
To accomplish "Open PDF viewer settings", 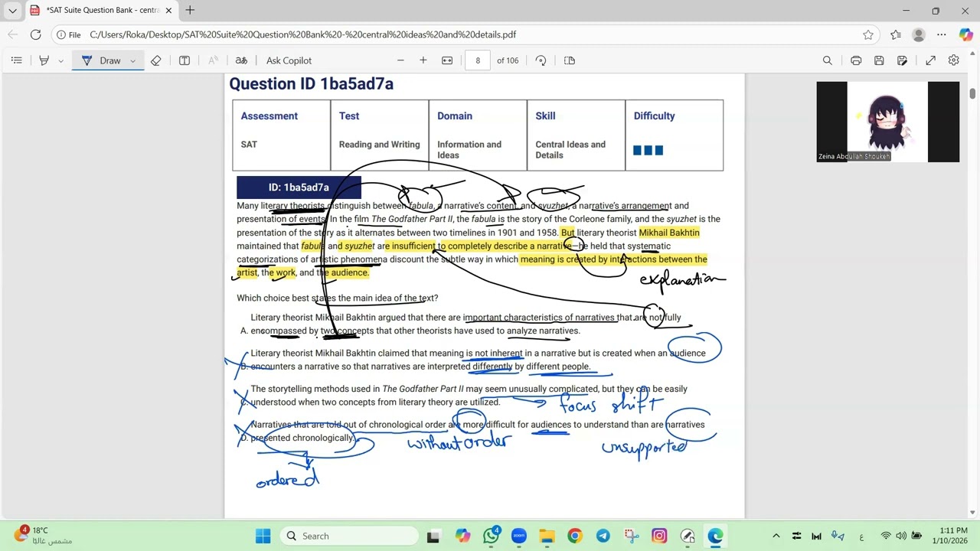I will (954, 60).
